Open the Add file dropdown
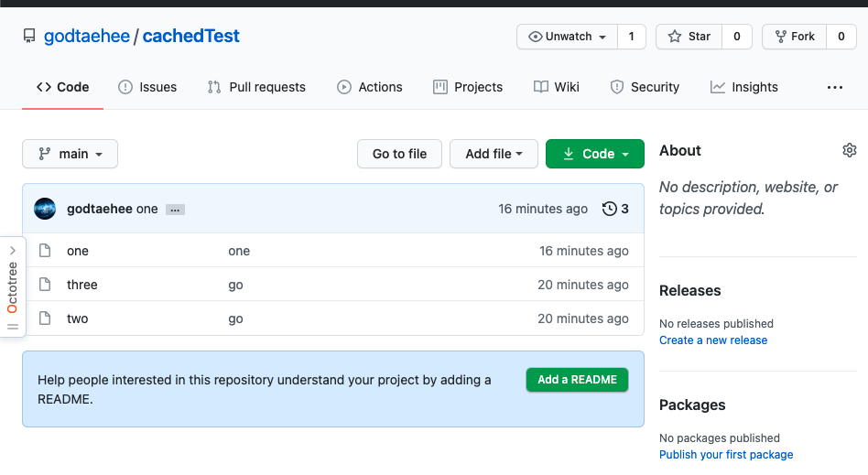 (x=494, y=154)
